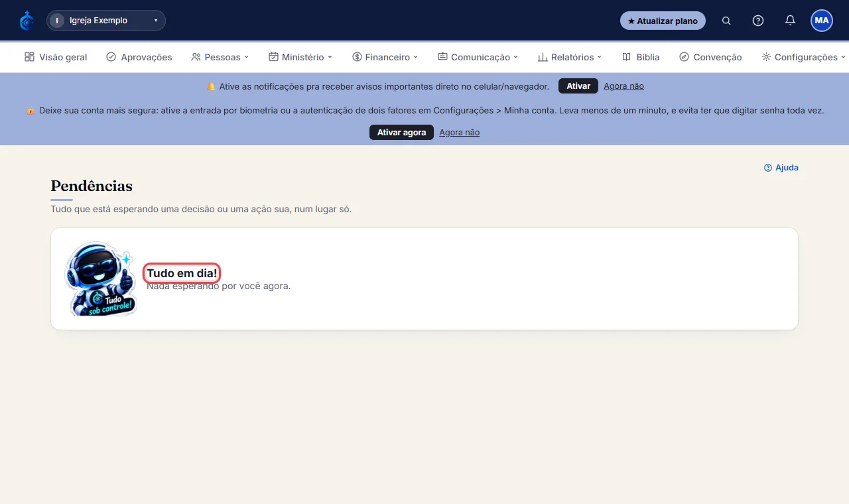This screenshot has height=504, width=849.
Task: Expand the Configurações menu chevron
Action: point(844,57)
